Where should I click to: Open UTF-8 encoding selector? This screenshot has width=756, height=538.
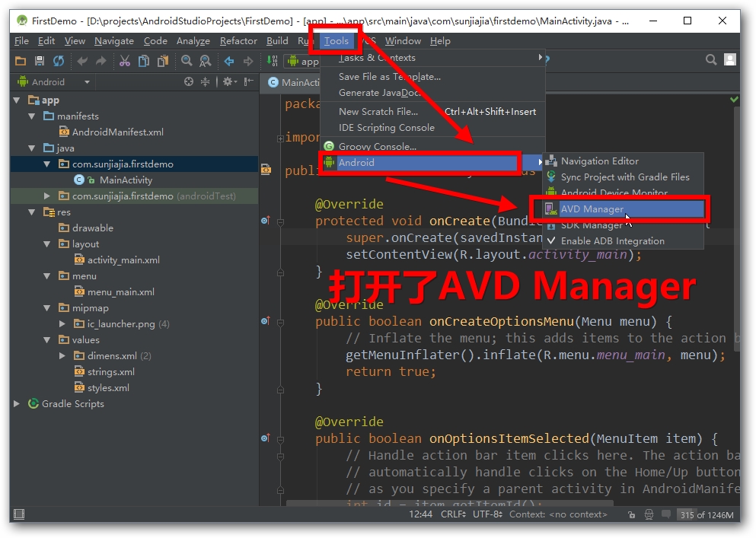tap(488, 514)
